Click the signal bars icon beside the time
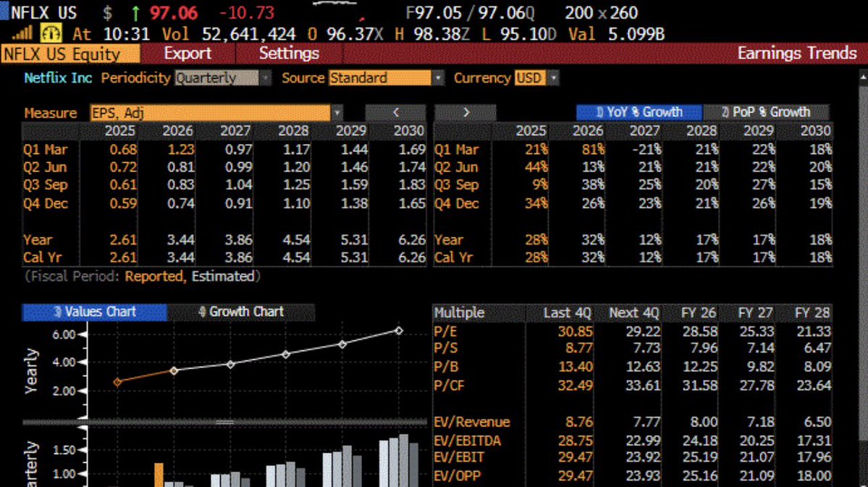The height and width of the screenshot is (487, 868). (22, 33)
